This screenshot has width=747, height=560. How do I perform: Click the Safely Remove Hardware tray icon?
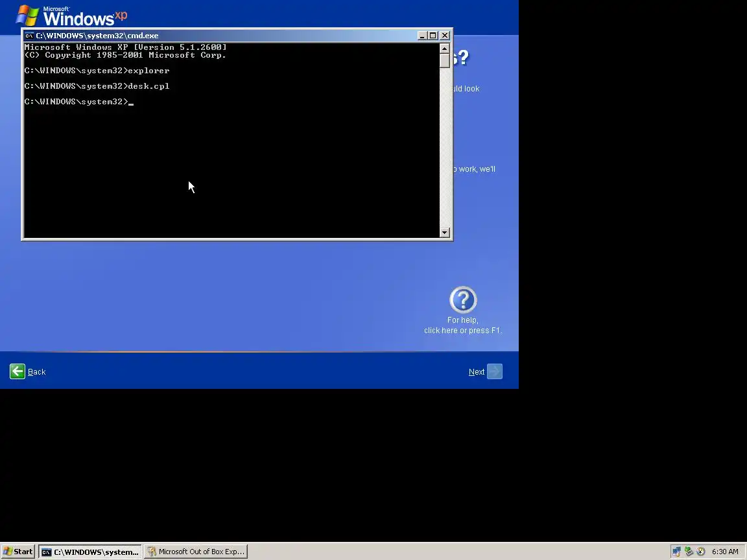point(689,552)
